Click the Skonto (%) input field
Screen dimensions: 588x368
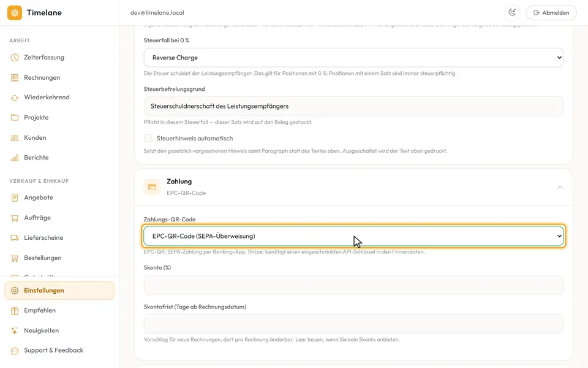[x=353, y=285]
